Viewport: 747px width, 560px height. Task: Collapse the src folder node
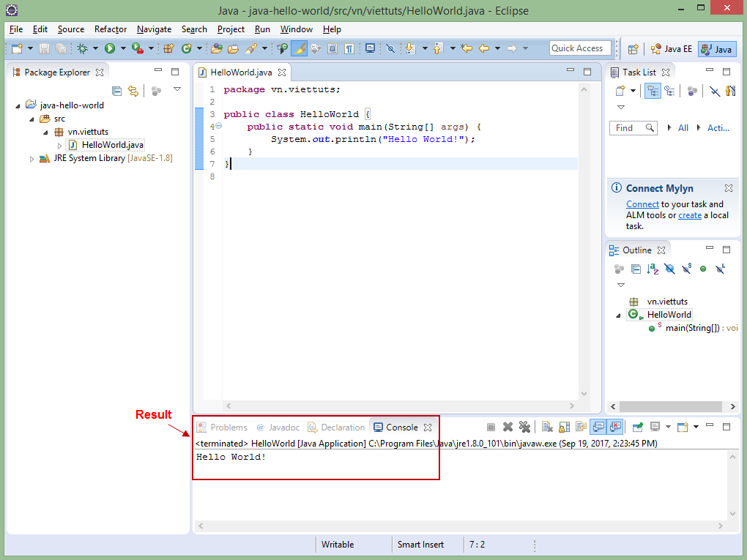coord(31,119)
